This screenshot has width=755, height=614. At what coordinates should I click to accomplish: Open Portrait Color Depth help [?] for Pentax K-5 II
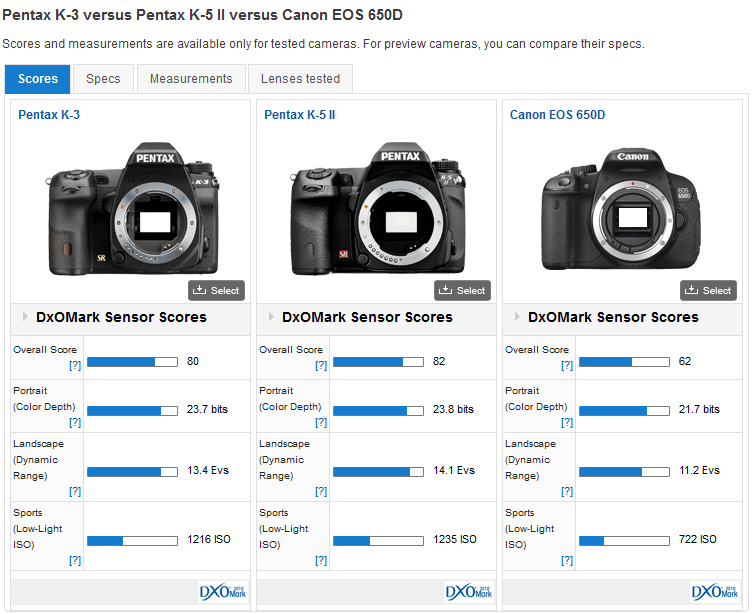click(321, 422)
